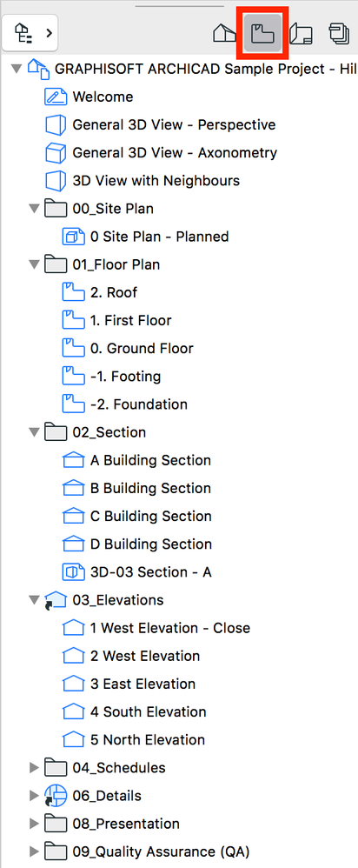The height and width of the screenshot is (868, 358).
Task: Select the 3D-03 Section - A document icon
Action: point(74,571)
